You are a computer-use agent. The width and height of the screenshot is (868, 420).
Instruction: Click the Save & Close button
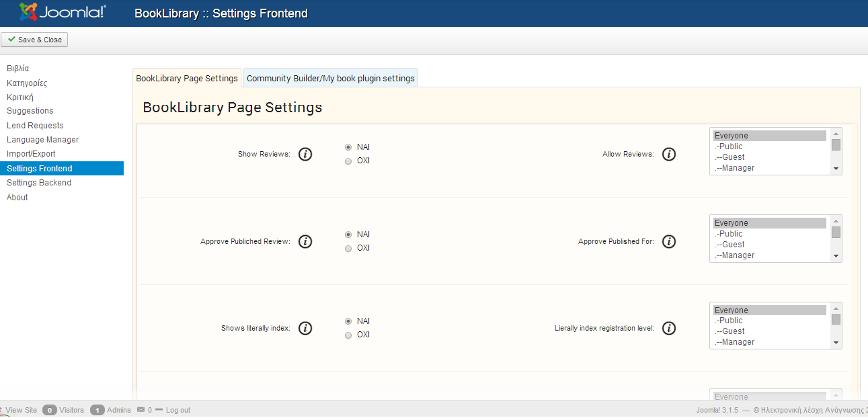tap(34, 40)
